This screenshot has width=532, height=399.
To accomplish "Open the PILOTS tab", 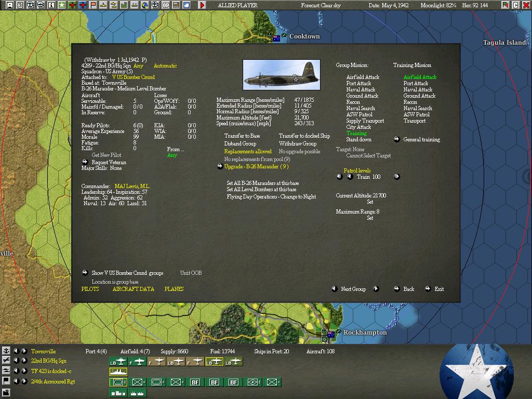I will pos(90,289).
